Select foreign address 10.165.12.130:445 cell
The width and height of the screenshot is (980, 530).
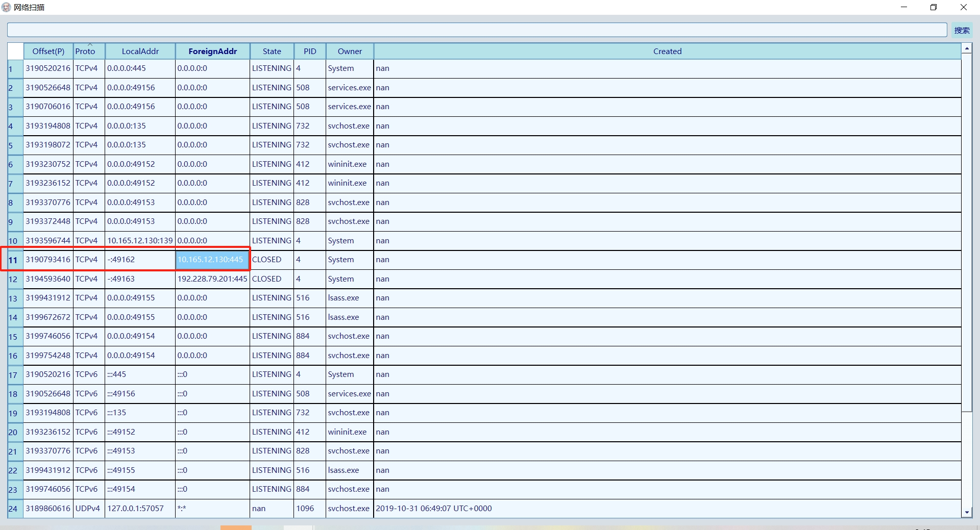pos(212,260)
